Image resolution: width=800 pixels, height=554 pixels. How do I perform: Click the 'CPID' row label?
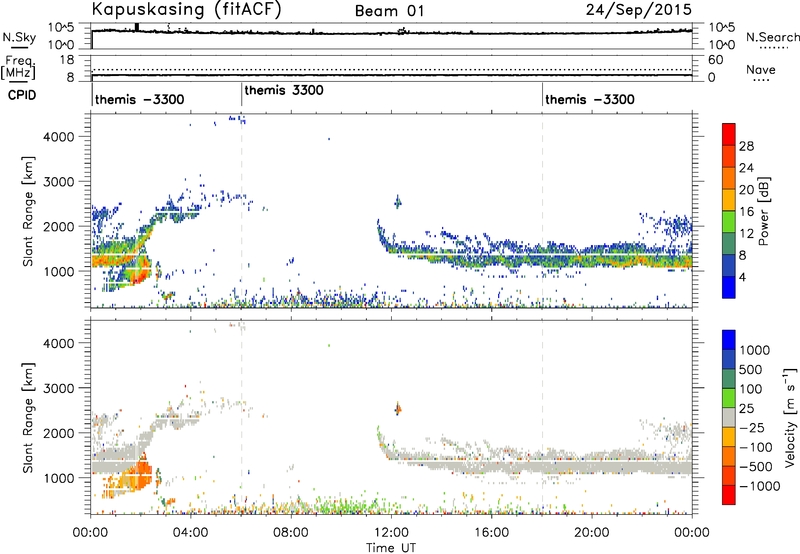click(22, 95)
